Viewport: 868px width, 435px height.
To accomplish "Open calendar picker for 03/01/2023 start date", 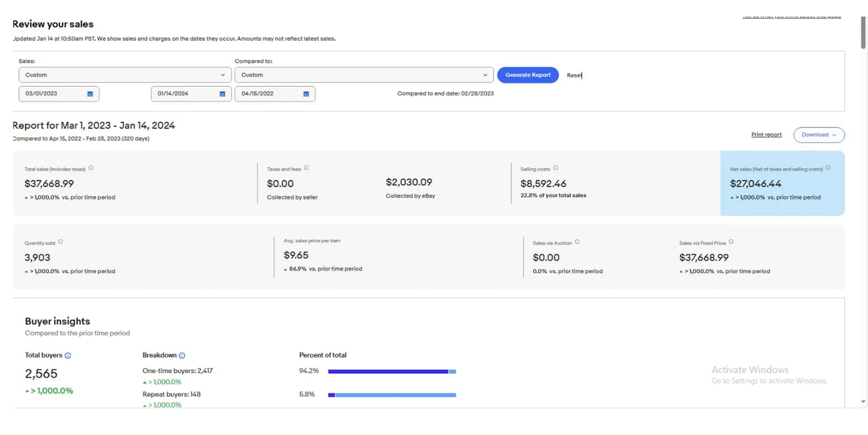I will pyautogui.click(x=90, y=94).
